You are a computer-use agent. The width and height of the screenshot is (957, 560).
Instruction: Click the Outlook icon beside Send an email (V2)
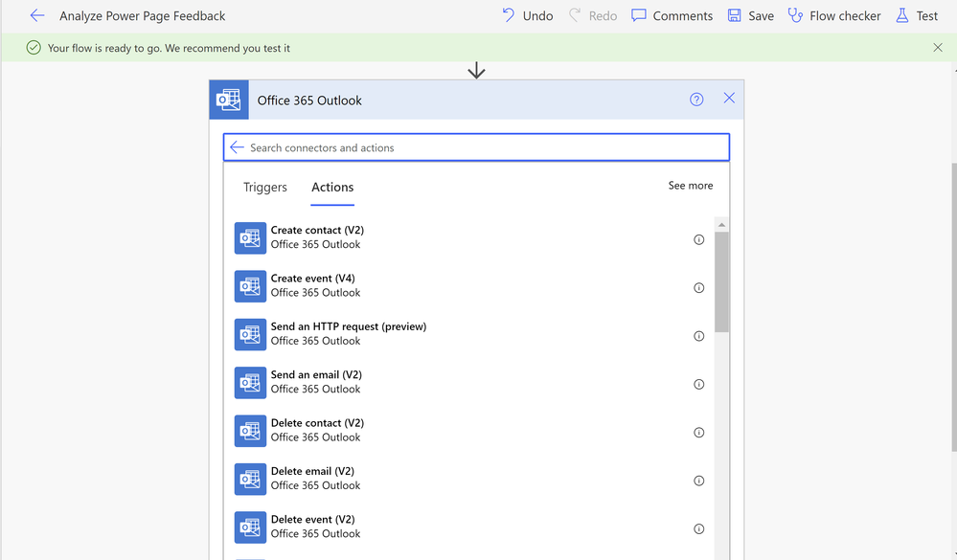[250, 383]
